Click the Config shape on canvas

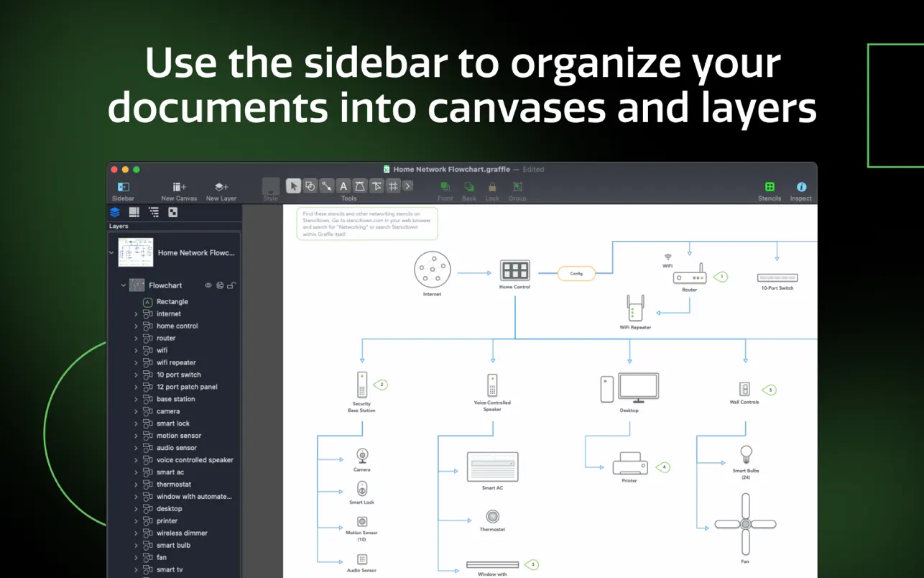576,273
